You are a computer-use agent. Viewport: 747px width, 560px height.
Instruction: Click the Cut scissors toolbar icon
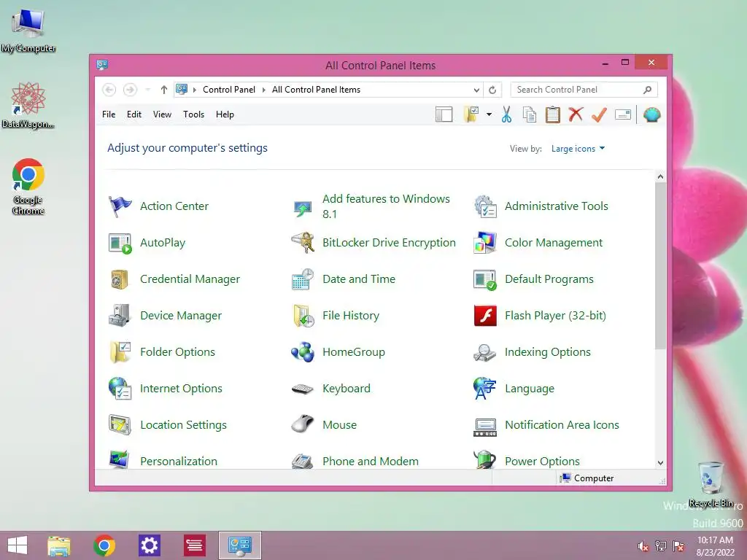506,114
